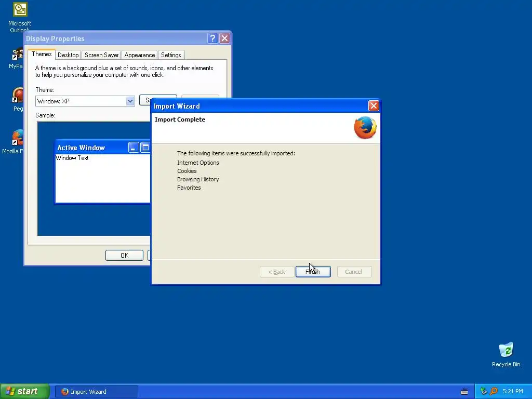Open the Start menu
The height and width of the screenshot is (399, 532).
coord(24,391)
